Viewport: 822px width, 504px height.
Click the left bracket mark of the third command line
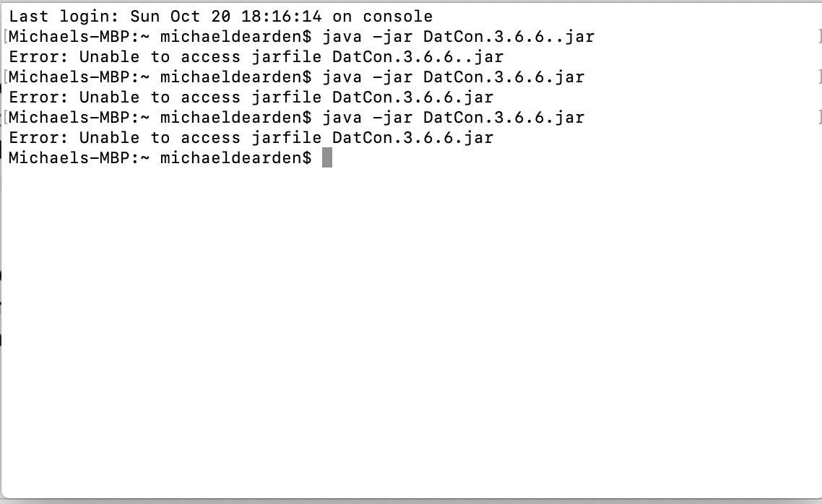coord(5,118)
